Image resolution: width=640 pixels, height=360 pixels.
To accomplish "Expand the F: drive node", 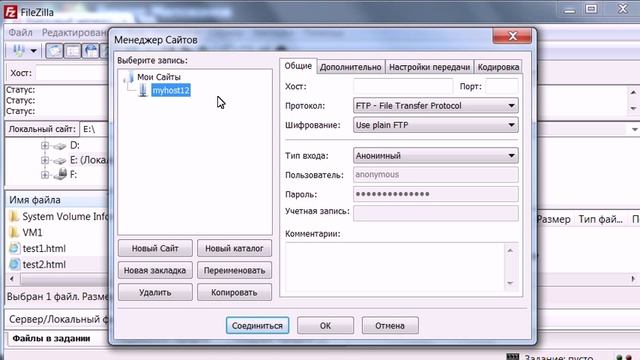I will point(44,175).
